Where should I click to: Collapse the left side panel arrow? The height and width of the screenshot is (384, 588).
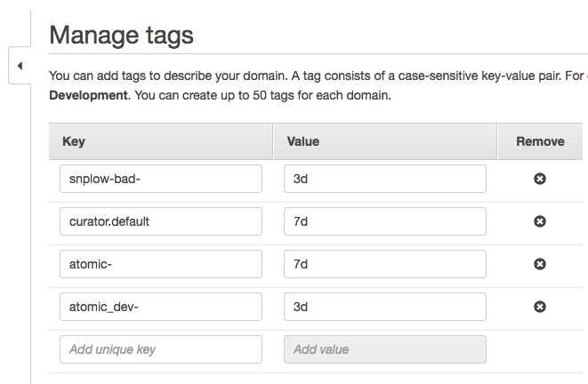(x=20, y=67)
